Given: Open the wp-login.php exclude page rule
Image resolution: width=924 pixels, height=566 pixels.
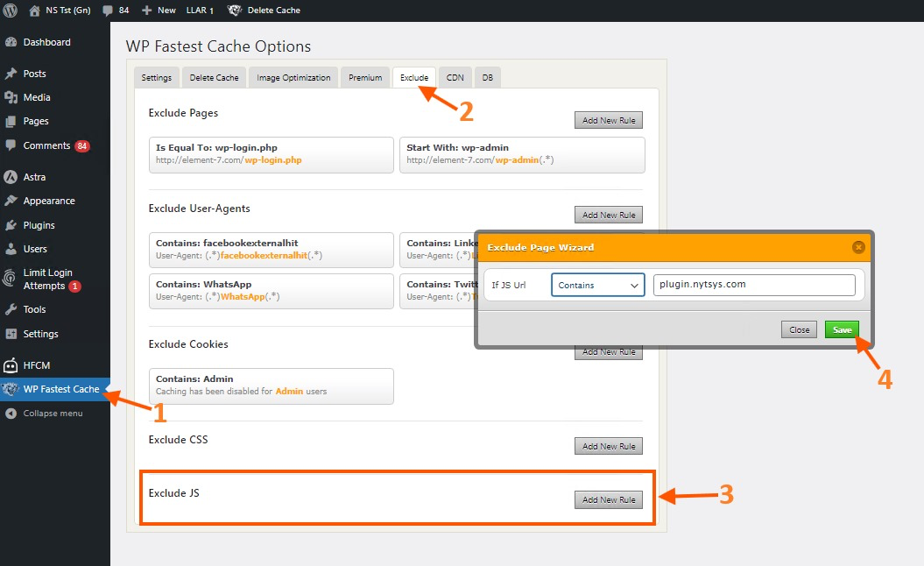Looking at the screenshot, I should [272, 155].
